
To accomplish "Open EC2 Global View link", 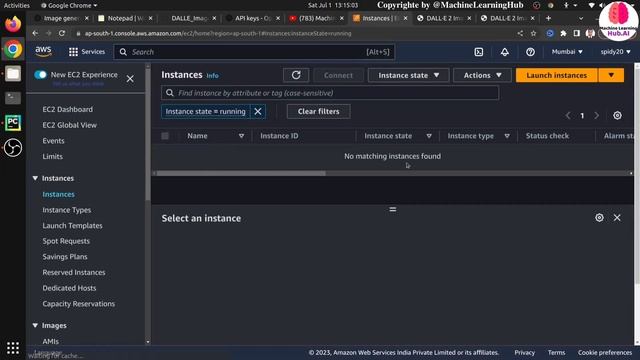I will tap(69, 125).
